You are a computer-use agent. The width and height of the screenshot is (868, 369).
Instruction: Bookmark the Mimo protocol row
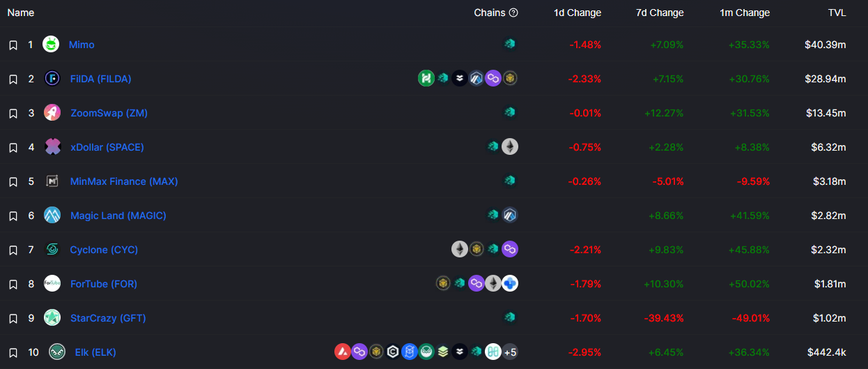coord(13,45)
